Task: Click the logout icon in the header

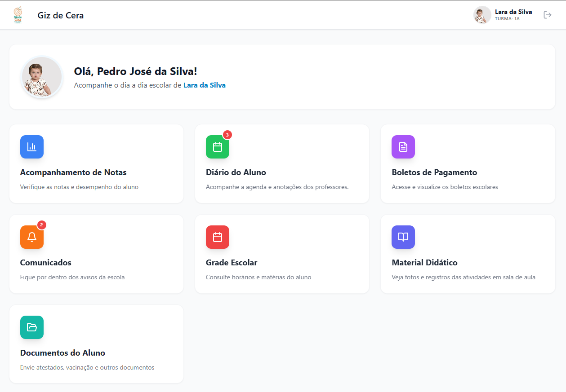Action: [548, 14]
